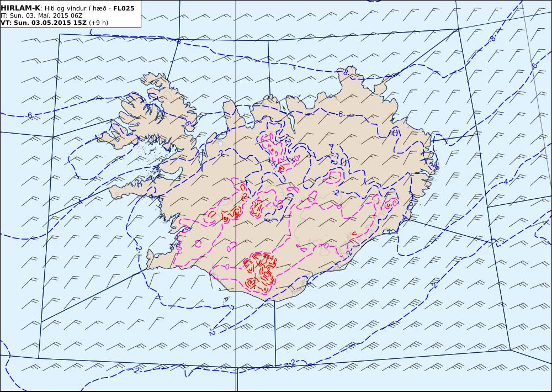This screenshot has width=552, height=392.
Task: Click the HIRLAM-K model title text
Action: pos(20,8)
